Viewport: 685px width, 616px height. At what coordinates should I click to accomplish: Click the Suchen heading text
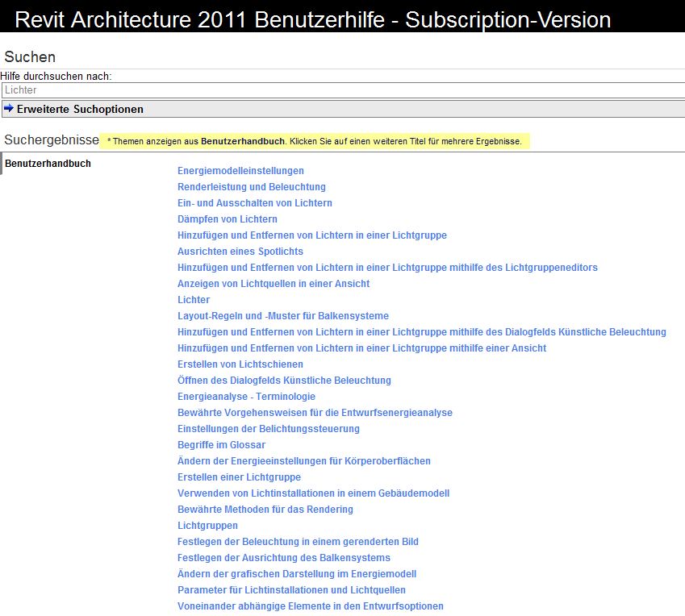pyautogui.click(x=30, y=57)
